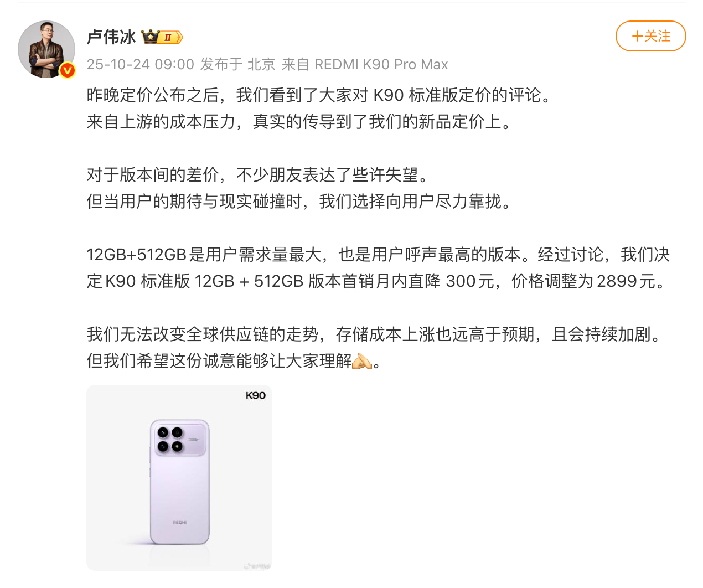Click the 发布于 北京 location text
This screenshot has height=588, width=703.
point(238,65)
